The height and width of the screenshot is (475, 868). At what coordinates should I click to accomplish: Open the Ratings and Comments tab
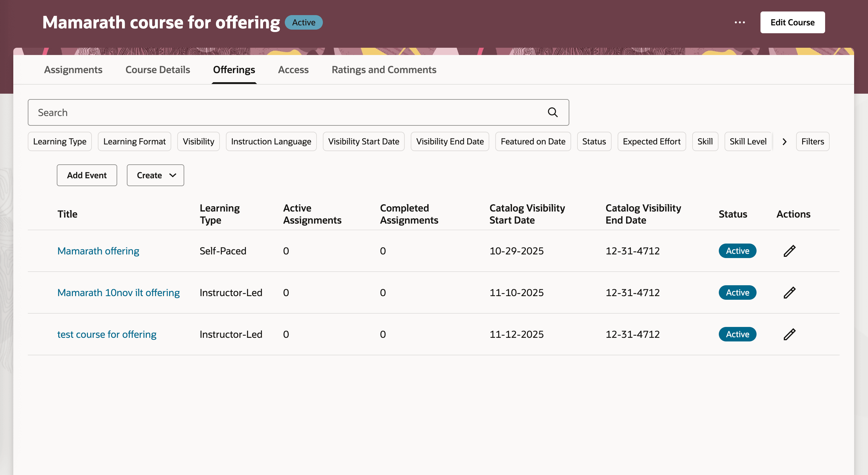tap(384, 70)
